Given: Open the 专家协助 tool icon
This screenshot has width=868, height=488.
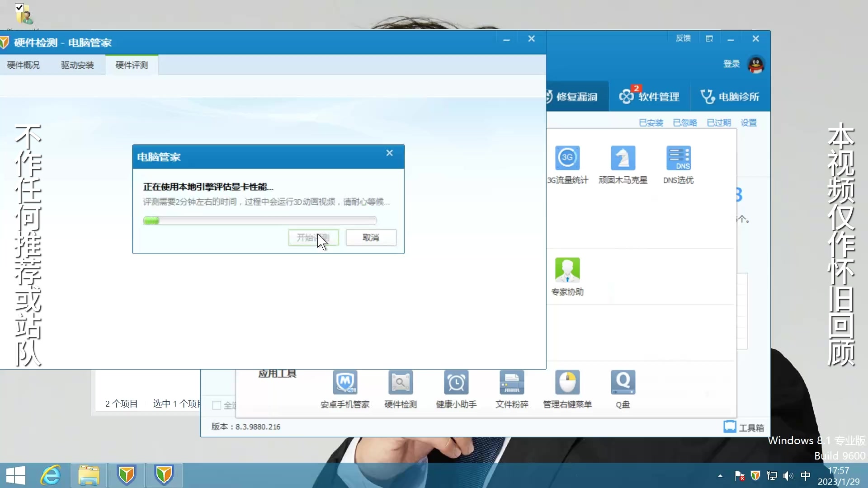Looking at the screenshot, I should pyautogui.click(x=567, y=270).
